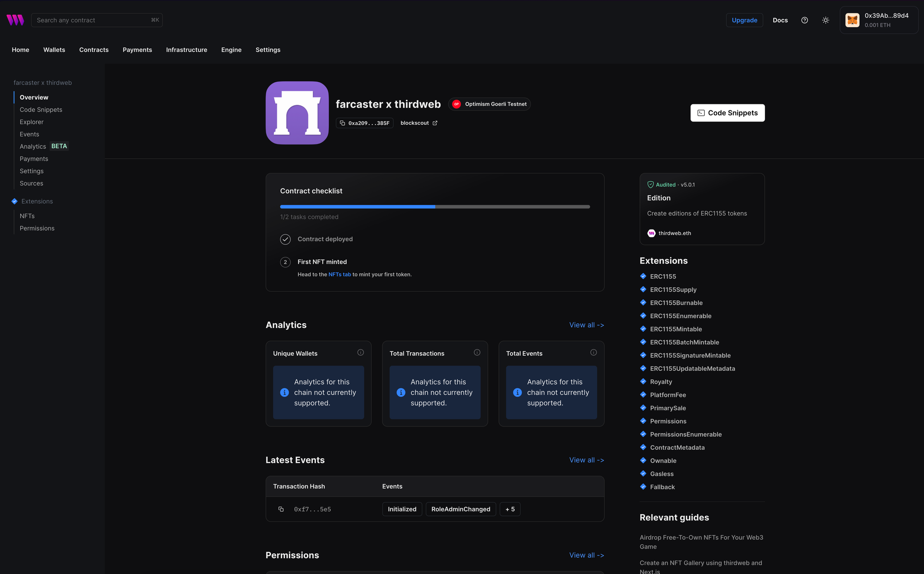Follow the NFTs tab link in checklist
The width and height of the screenshot is (924, 574).
[340, 274]
